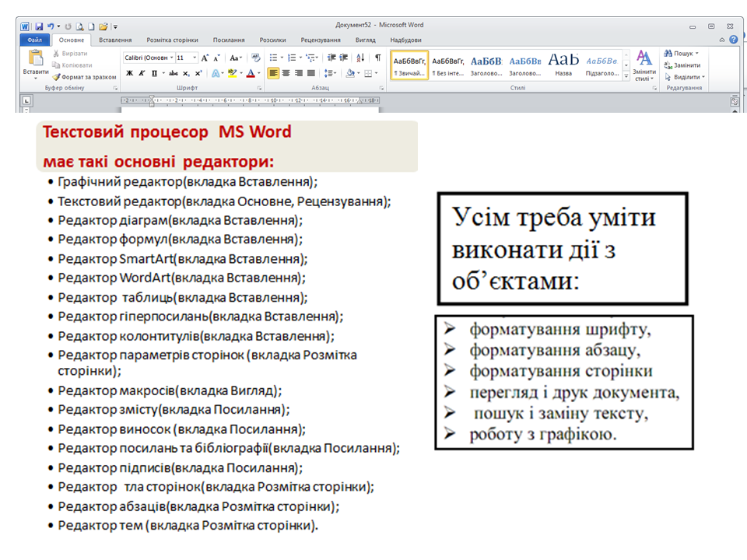Open the Файл tab
This screenshot has height=560, width=747.
(34, 40)
